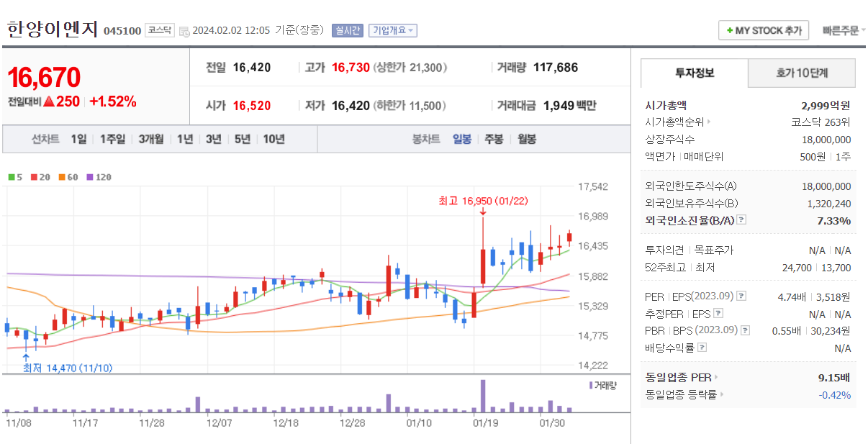This screenshot has height=444, width=868.
Task: Select the 1일 line chart period
Action: point(78,140)
